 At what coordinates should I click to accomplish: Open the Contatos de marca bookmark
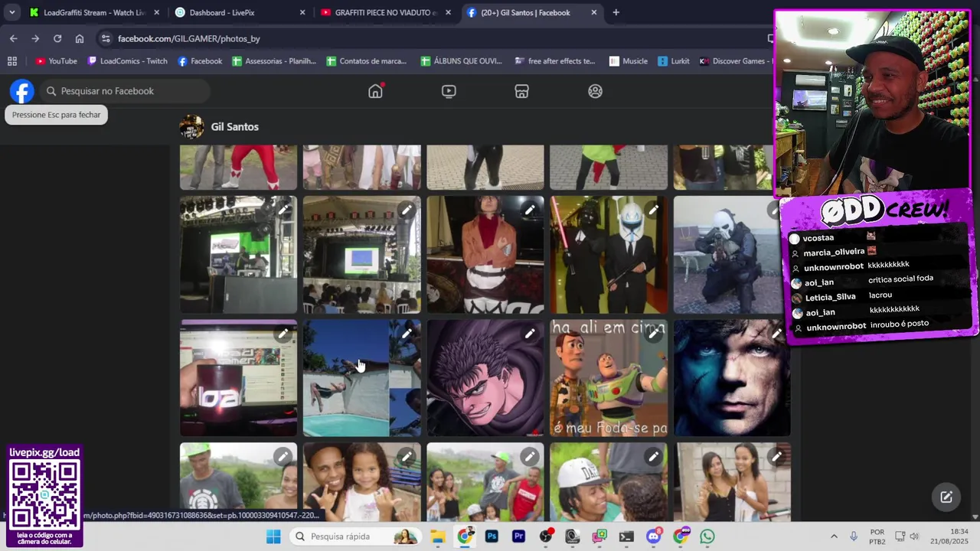[367, 61]
